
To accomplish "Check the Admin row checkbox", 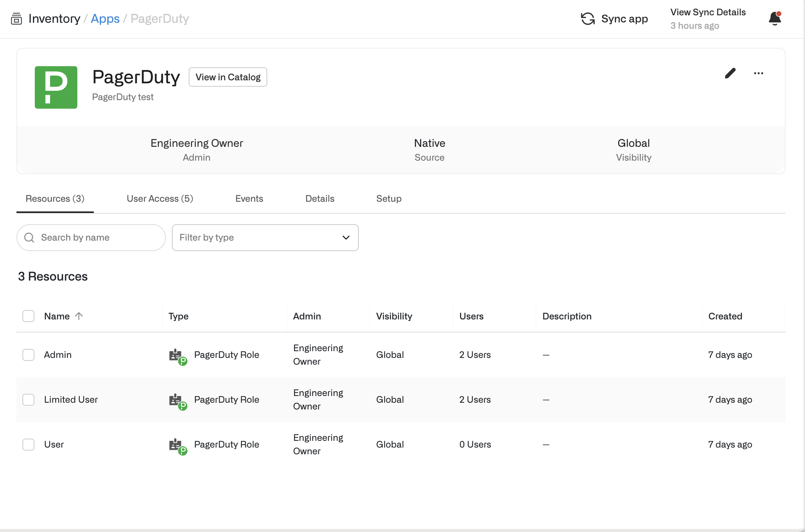I will [x=28, y=355].
